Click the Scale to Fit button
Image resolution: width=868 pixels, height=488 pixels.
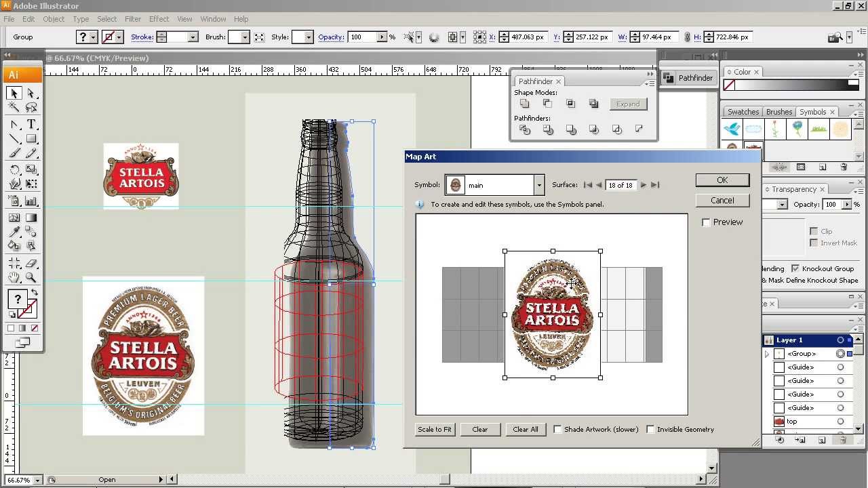tap(435, 429)
